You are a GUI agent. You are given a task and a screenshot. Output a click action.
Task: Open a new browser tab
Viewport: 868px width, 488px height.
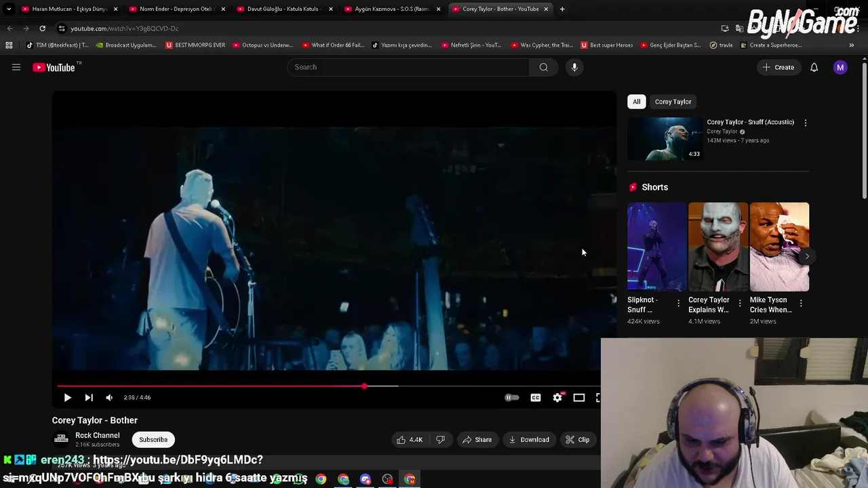(x=562, y=9)
